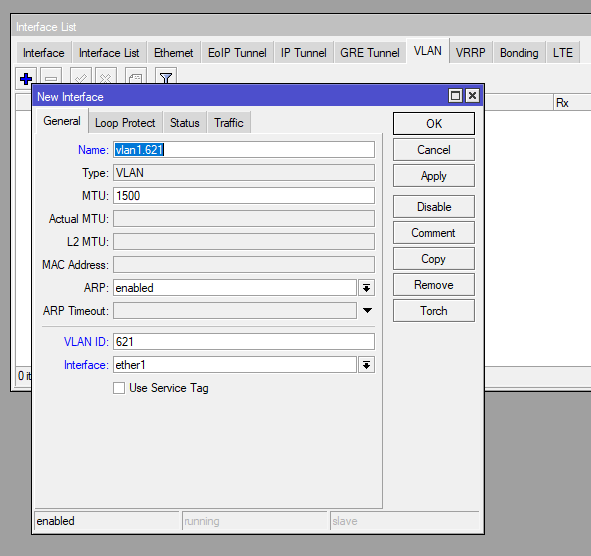Switch to the VRRP tab
Viewport: 591px width, 556px height.
[x=470, y=53]
